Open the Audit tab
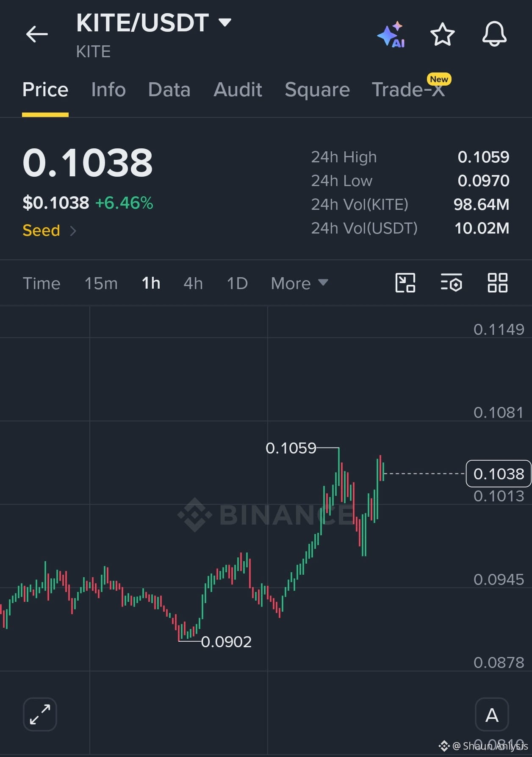This screenshot has height=757, width=532. 238,90
